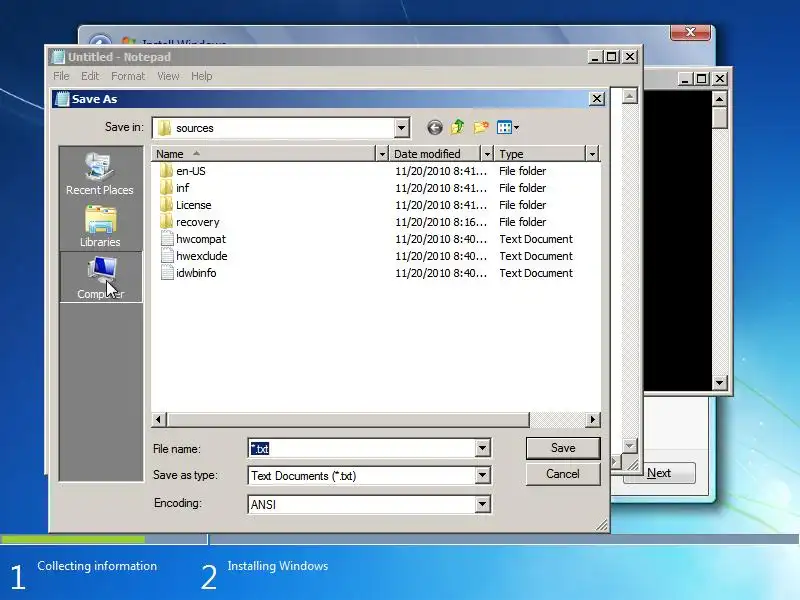Expand the Encoding dropdown

coord(482,505)
